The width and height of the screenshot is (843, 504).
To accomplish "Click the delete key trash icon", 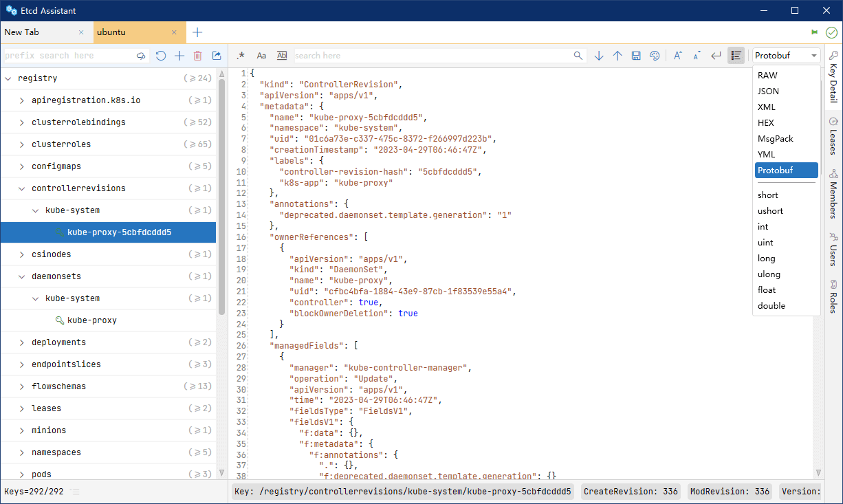I will tap(197, 56).
